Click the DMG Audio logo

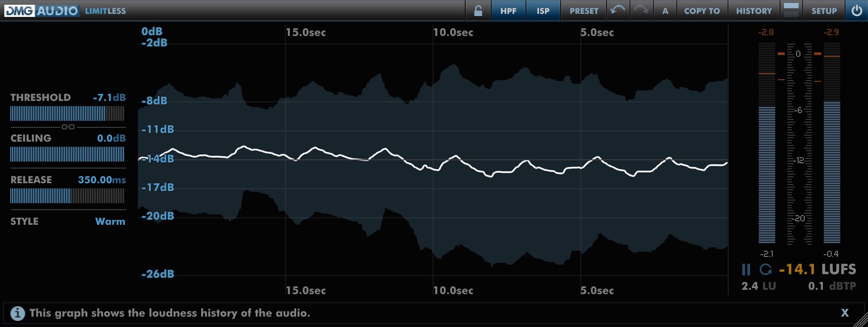coord(42,11)
